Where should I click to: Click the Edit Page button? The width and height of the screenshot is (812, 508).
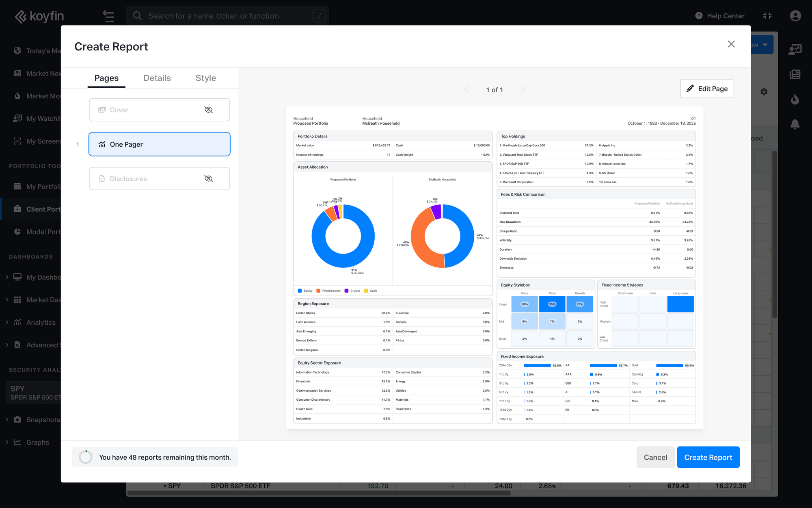point(707,89)
